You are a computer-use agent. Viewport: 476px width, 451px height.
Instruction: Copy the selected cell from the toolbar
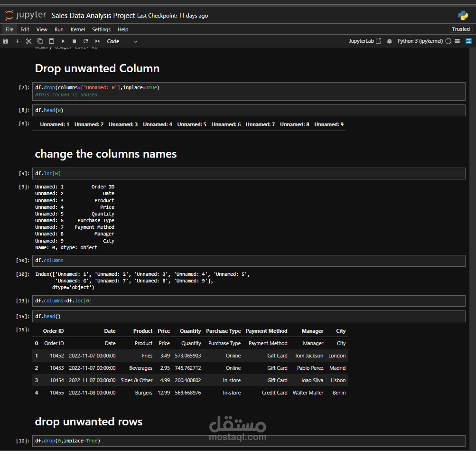40,41
